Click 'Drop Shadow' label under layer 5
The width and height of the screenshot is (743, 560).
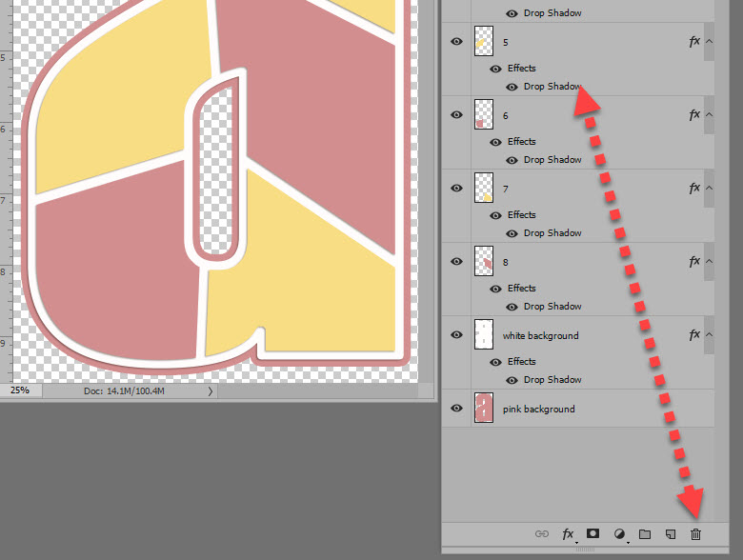tap(552, 87)
